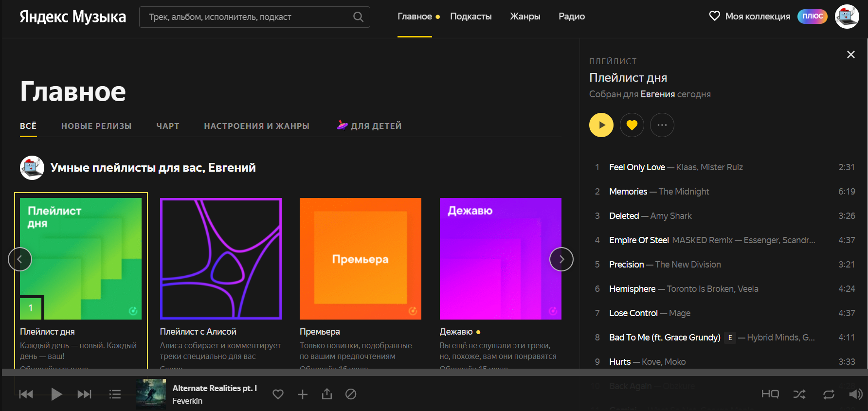Click Дежавю title below cover
Image resolution: width=868 pixels, height=411 pixels.
tap(456, 332)
